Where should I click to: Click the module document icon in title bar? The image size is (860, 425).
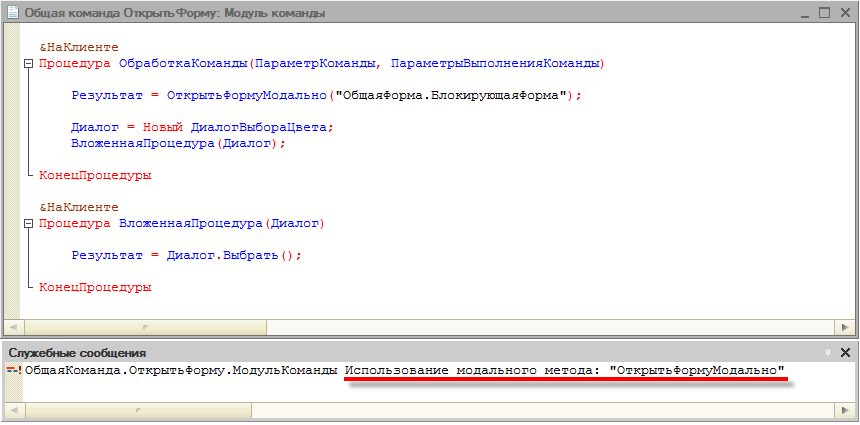[x=12, y=13]
